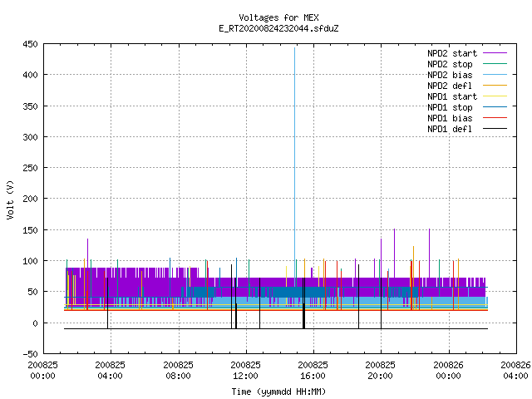The width and height of the screenshot is (532, 399).
Task: Click the 200825 04:00 x-axis tick label
Action: [x=111, y=371]
